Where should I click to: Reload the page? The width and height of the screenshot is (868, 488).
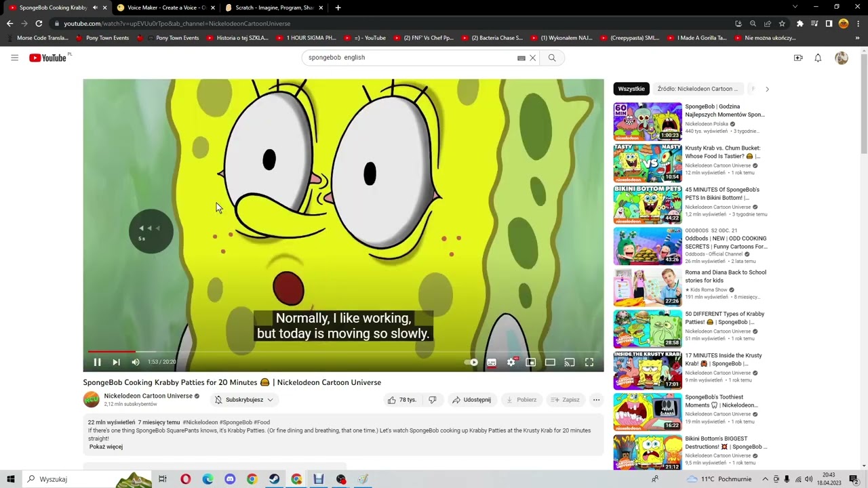tap(39, 24)
